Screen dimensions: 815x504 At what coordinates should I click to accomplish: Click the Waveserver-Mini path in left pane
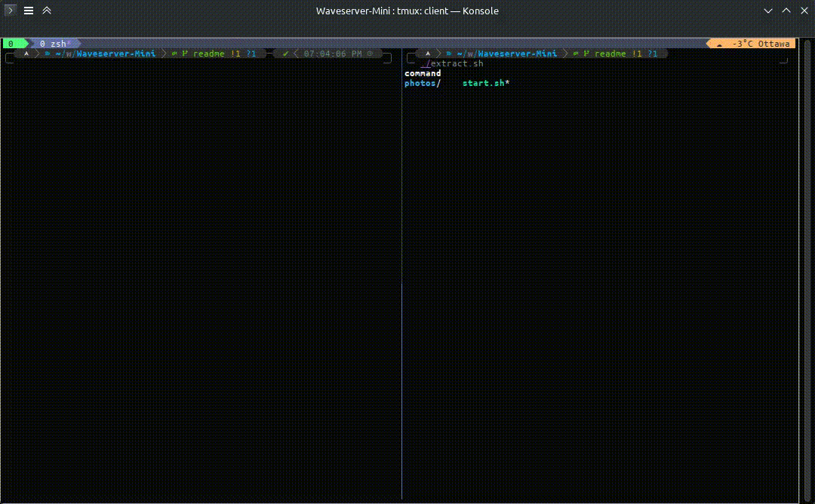(115, 54)
